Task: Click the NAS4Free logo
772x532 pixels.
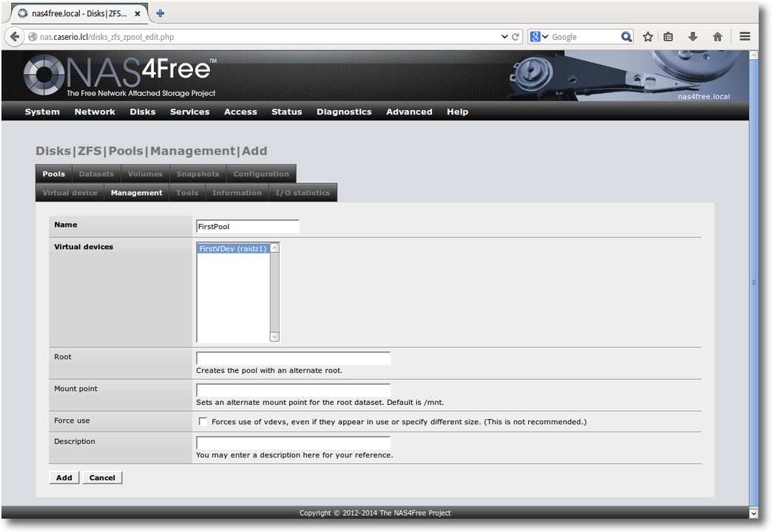Action: 119,75
